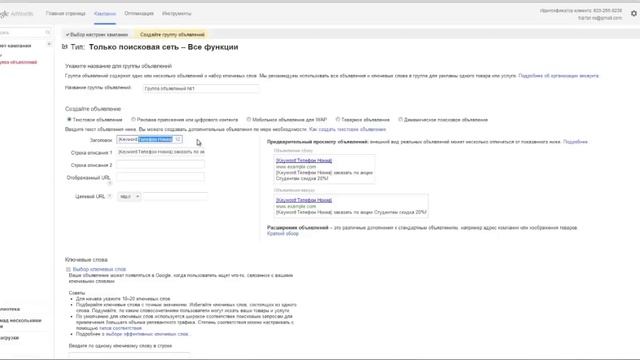Select 'Текстовое объявление' radio button
Screen dimensions: 640x360
[69, 120]
